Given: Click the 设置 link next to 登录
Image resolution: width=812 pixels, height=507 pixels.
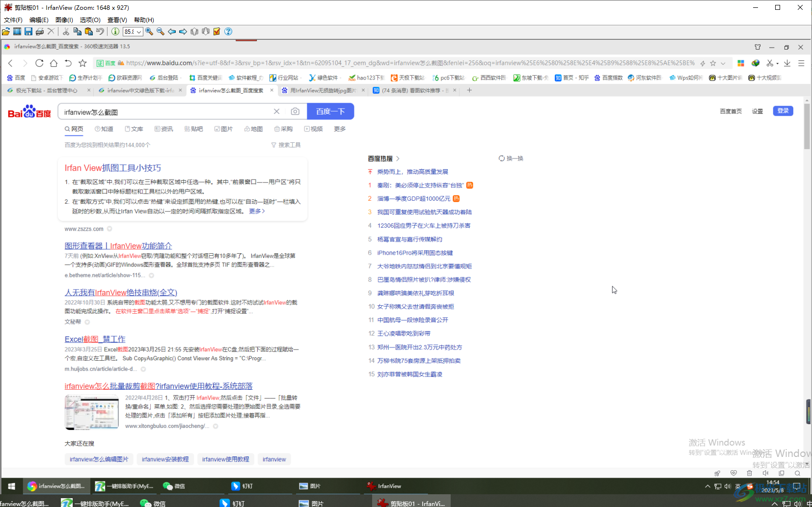Looking at the screenshot, I should [758, 111].
